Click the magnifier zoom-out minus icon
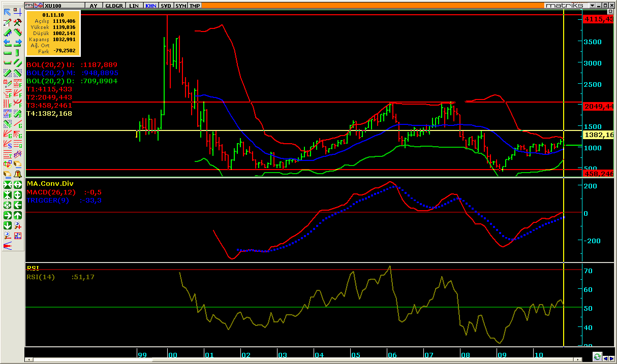The height and width of the screenshot is (364, 617). pyautogui.click(x=8, y=236)
